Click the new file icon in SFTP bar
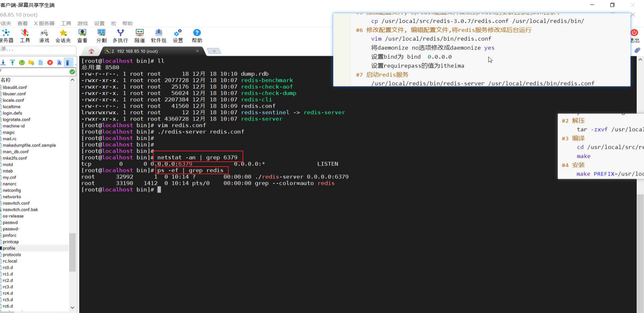The image size is (644, 313). coord(41,62)
